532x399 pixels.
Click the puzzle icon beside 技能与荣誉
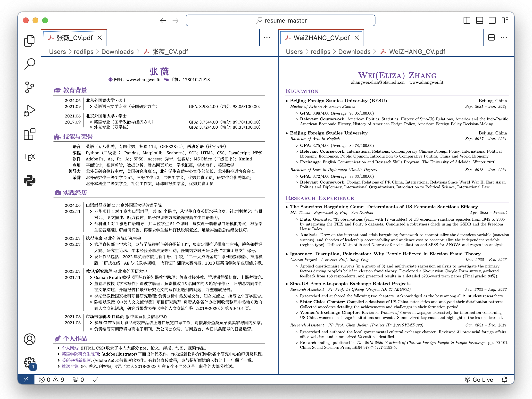point(58,137)
